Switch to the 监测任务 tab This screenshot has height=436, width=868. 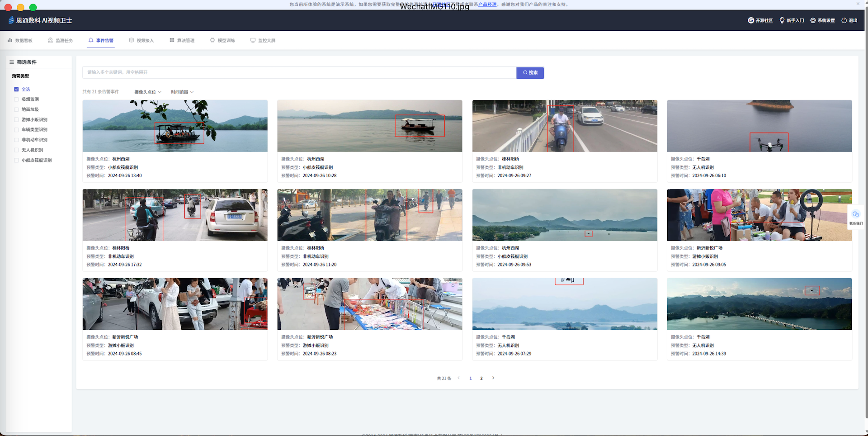pyautogui.click(x=60, y=41)
